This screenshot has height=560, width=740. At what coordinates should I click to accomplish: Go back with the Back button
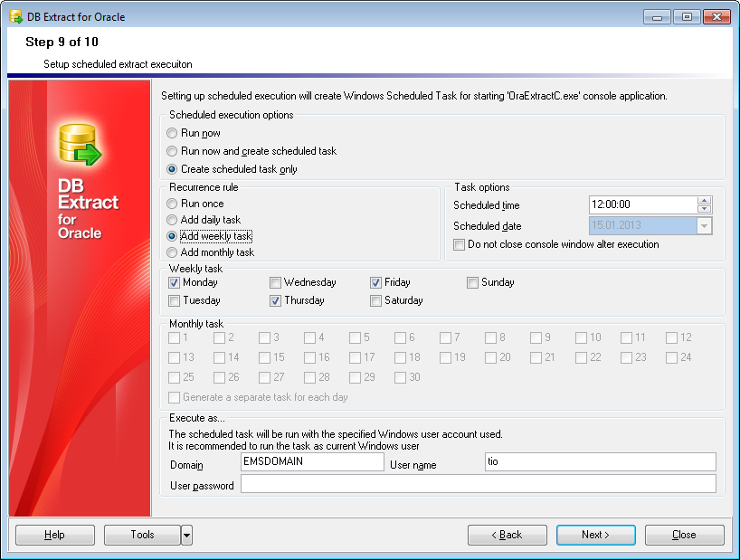coord(508,535)
